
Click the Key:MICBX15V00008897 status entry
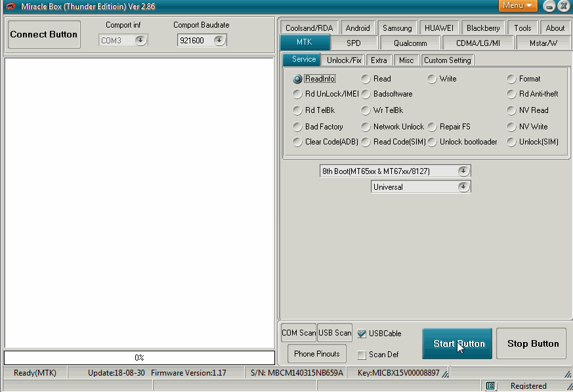coord(398,373)
